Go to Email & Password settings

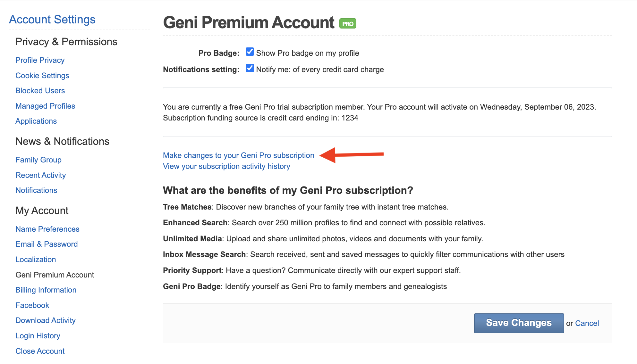(x=47, y=244)
